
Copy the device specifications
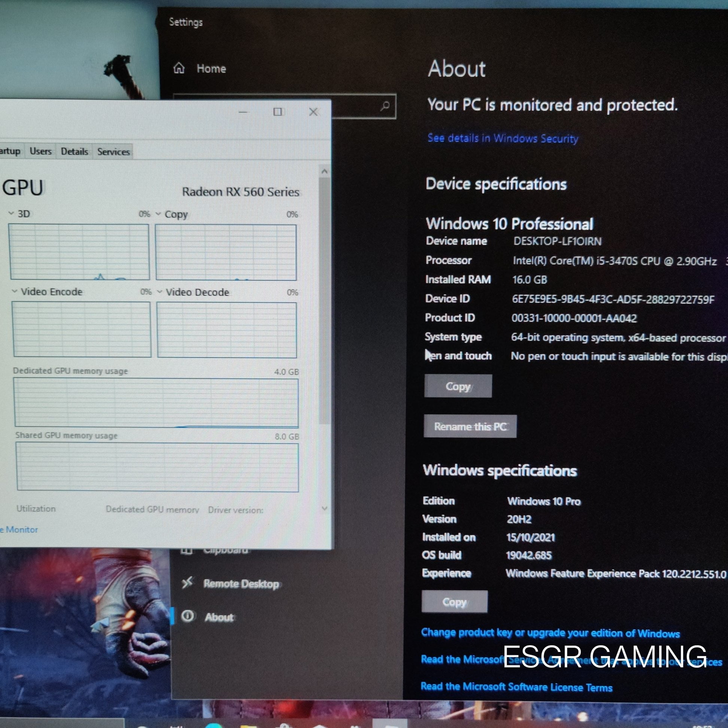tap(458, 386)
